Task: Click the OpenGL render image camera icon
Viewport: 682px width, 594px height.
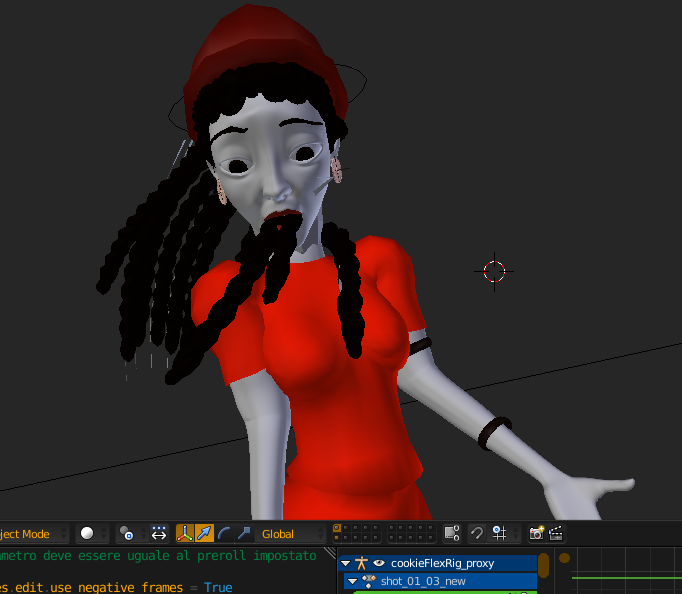Action: (537, 534)
